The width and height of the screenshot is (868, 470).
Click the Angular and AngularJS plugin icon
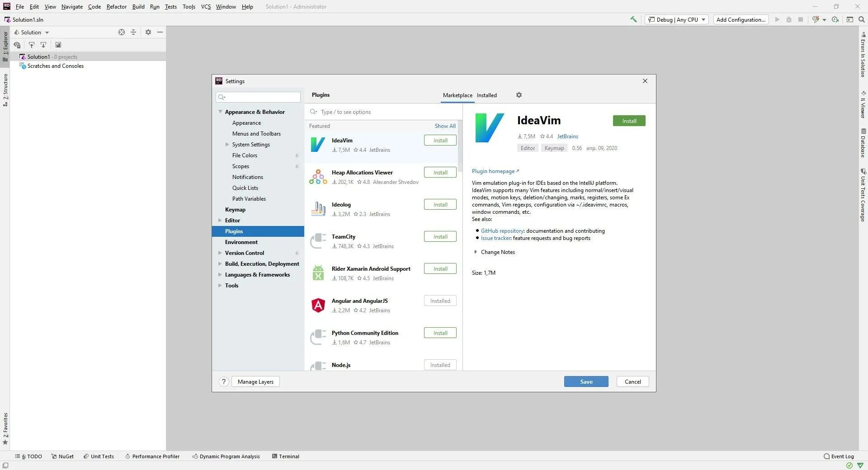318,305
